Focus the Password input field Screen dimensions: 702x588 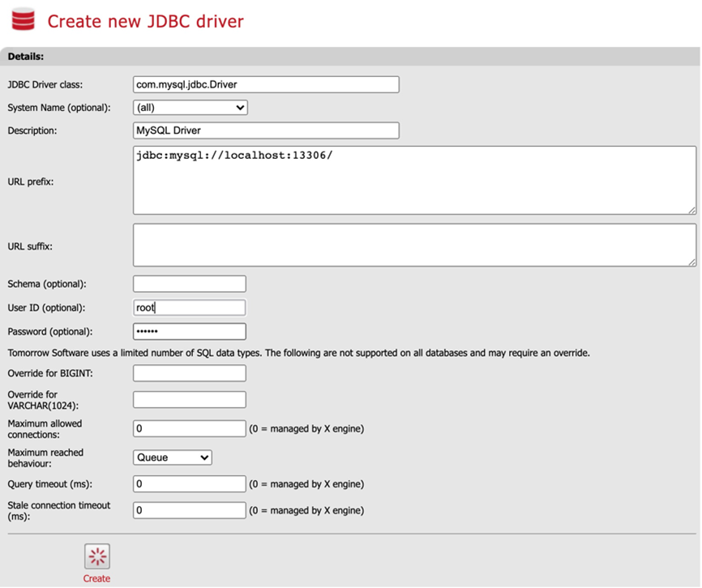(x=189, y=332)
